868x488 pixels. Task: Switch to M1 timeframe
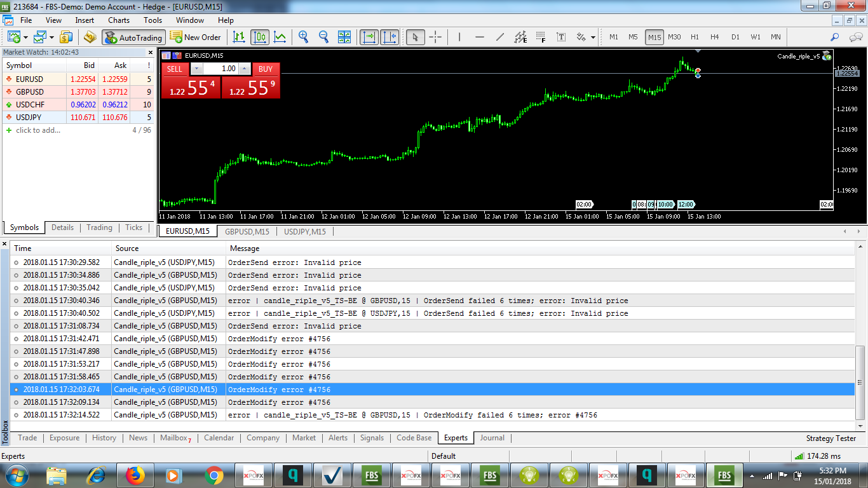point(614,37)
